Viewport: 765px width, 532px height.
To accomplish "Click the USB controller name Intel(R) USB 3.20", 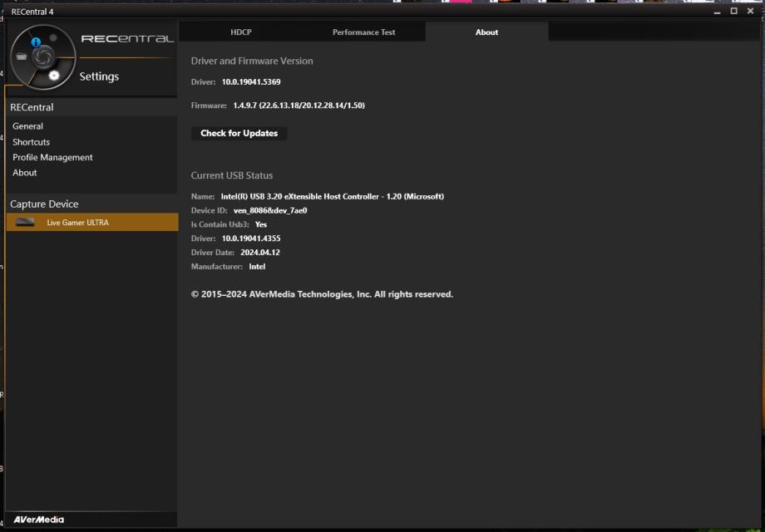I will 333,196.
